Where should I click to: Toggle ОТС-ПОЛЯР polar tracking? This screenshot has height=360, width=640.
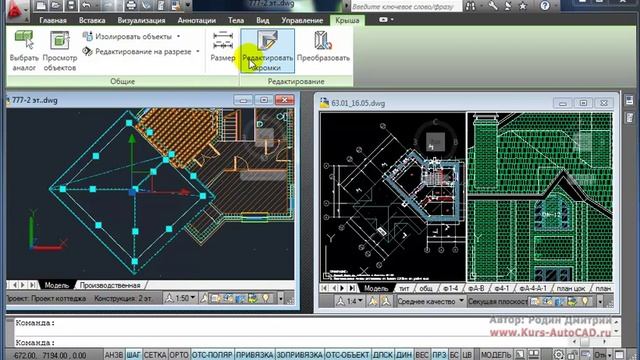(212, 355)
